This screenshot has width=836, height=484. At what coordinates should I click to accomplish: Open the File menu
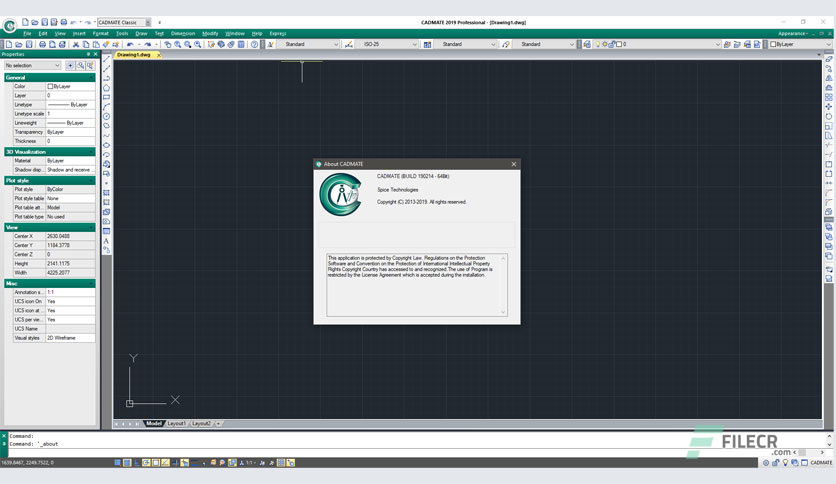point(27,34)
